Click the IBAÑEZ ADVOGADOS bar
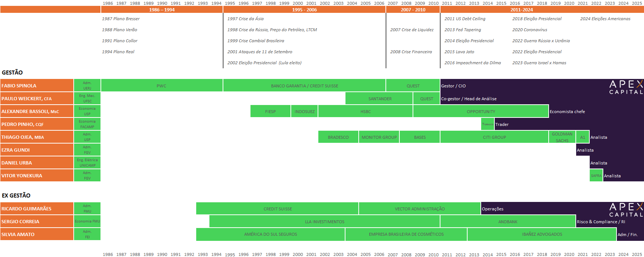The height and width of the screenshot is (257, 644). coord(542,234)
